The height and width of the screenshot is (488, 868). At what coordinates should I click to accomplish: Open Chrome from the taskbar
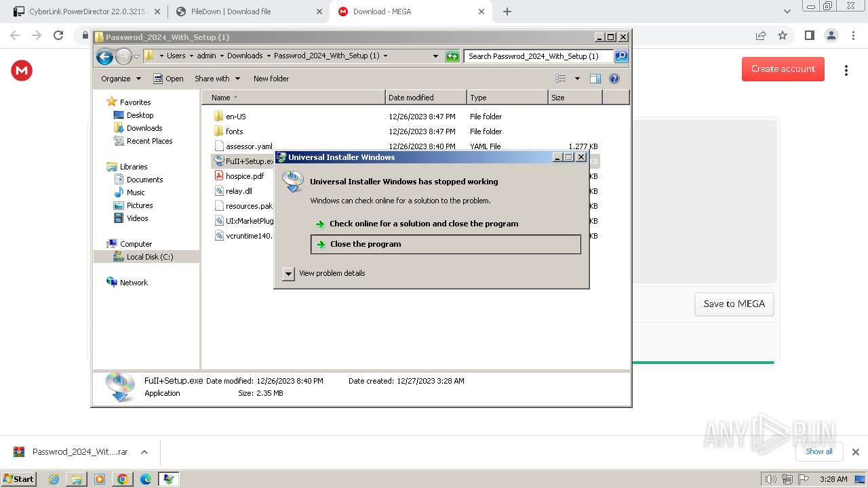pos(122,479)
